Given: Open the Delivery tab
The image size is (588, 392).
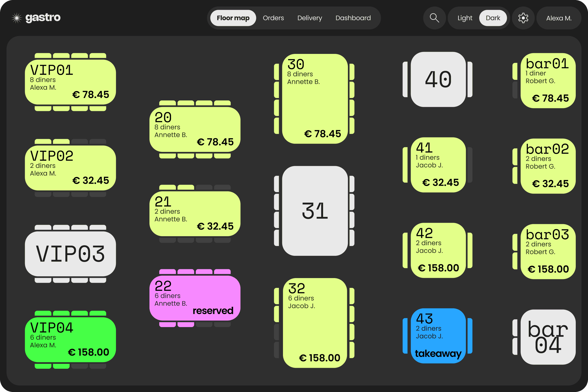Looking at the screenshot, I should pos(309,18).
